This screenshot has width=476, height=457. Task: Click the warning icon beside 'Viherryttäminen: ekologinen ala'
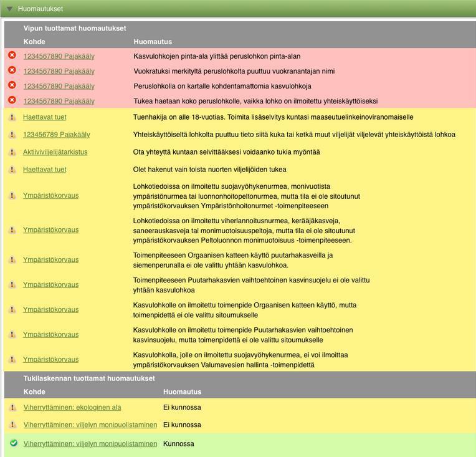12,407
